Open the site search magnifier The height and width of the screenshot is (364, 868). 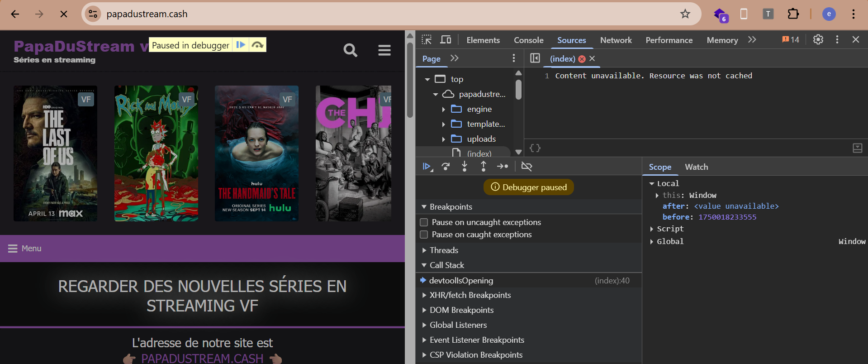tap(350, 50)
